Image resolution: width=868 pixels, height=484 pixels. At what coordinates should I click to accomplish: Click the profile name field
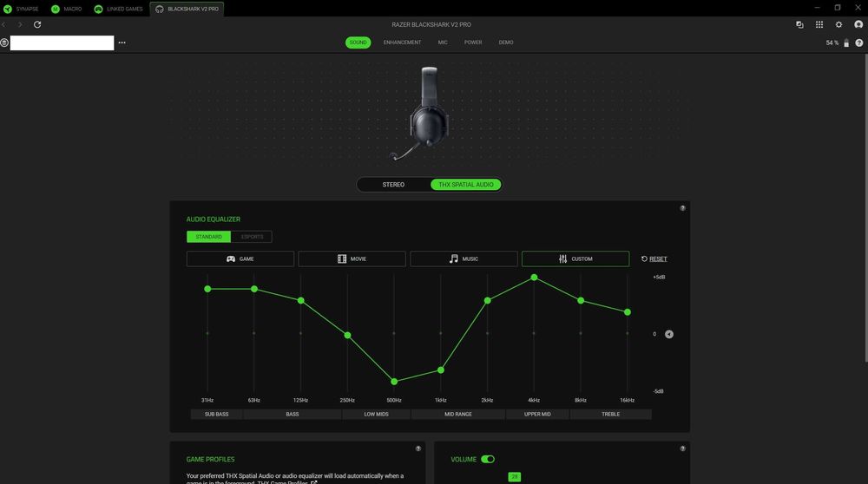[62, 43]
